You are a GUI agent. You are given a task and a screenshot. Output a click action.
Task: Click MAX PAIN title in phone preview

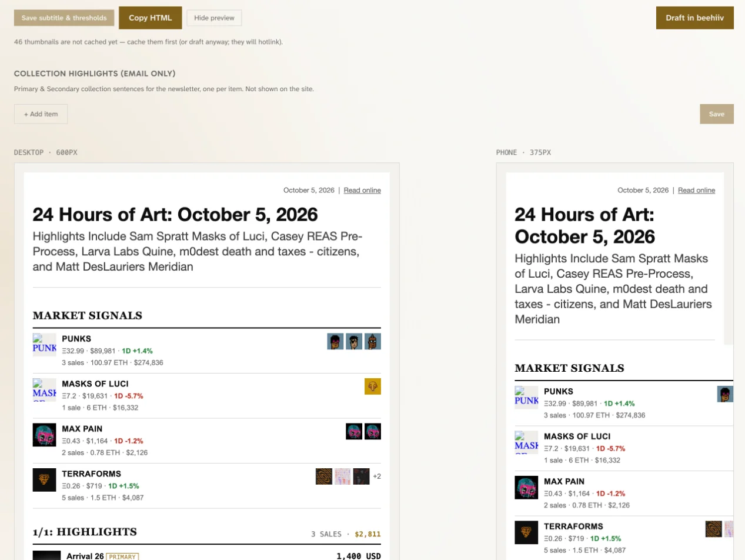pos(564,481)
